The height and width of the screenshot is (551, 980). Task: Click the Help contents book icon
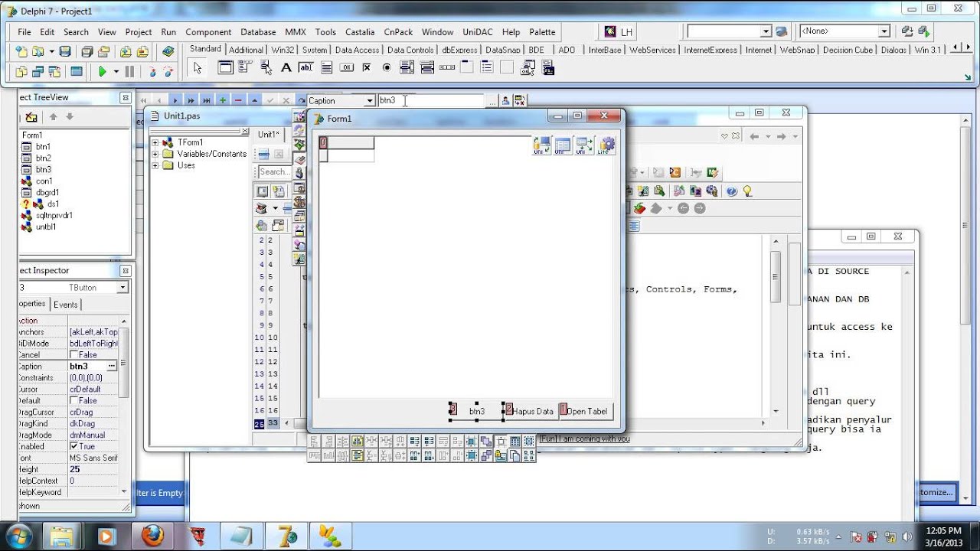[x=168, y=51]
